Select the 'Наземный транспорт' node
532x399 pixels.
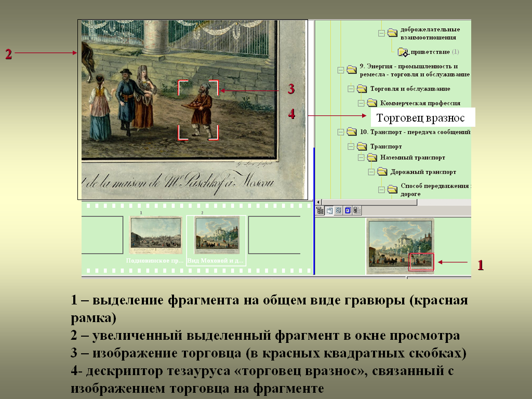click(x=413, y=158)
